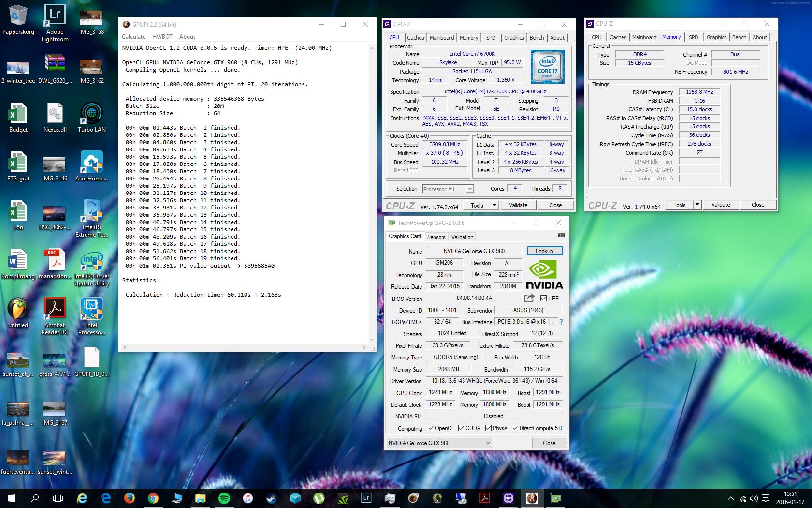Click Validate in left CPU-Z window

click(518, 205)
